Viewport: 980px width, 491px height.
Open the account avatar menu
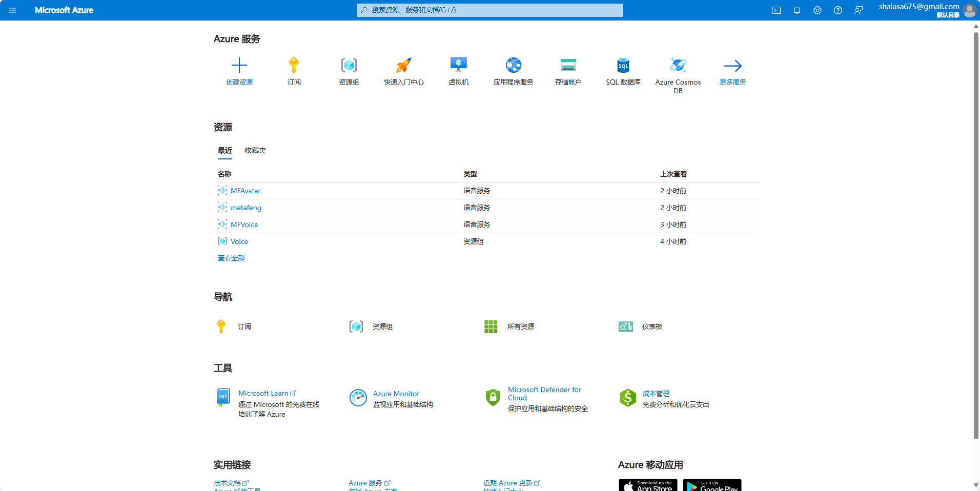click(969, 10)
